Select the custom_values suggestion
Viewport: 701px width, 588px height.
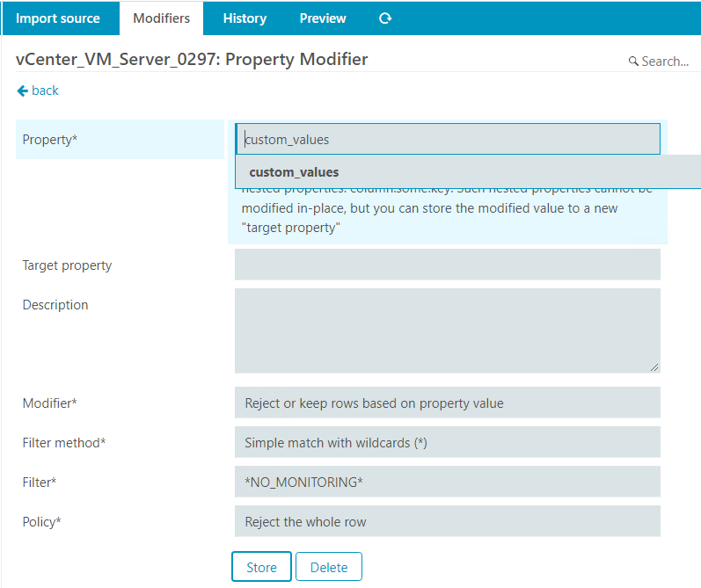(468, 172)
